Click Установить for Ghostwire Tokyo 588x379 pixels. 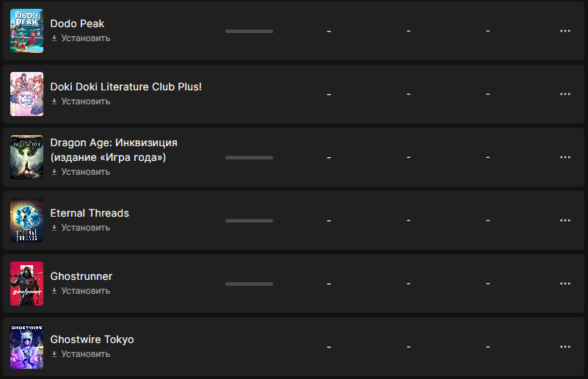85,354
